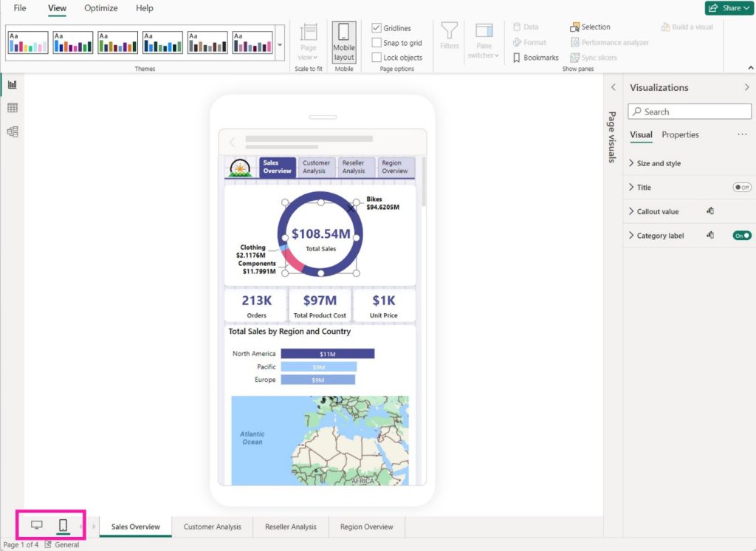Screen dimensions: 756x551
Task: Select the Report view icon in left sidebar
Action: point(10,84)
